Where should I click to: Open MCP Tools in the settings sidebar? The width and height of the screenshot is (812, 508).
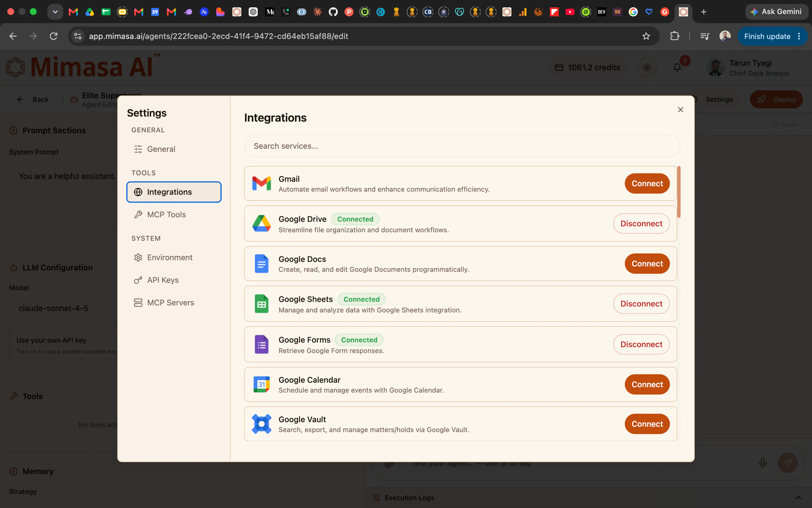pos(174,214)
